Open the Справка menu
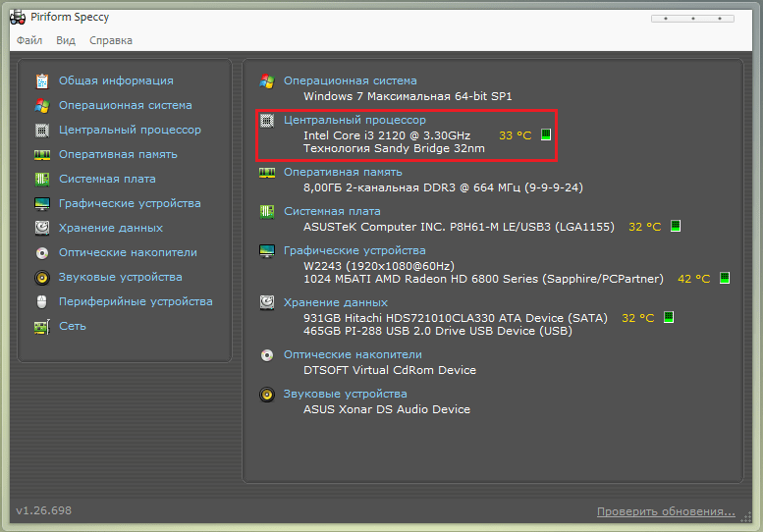763x532 pixels. coord(111,40)
